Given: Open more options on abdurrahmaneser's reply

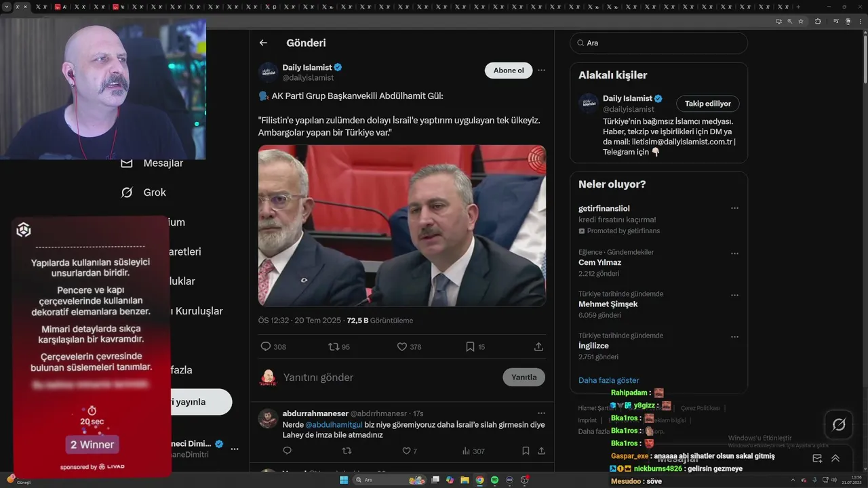Looking at the screenshot, I should click(x=541, y=413).
